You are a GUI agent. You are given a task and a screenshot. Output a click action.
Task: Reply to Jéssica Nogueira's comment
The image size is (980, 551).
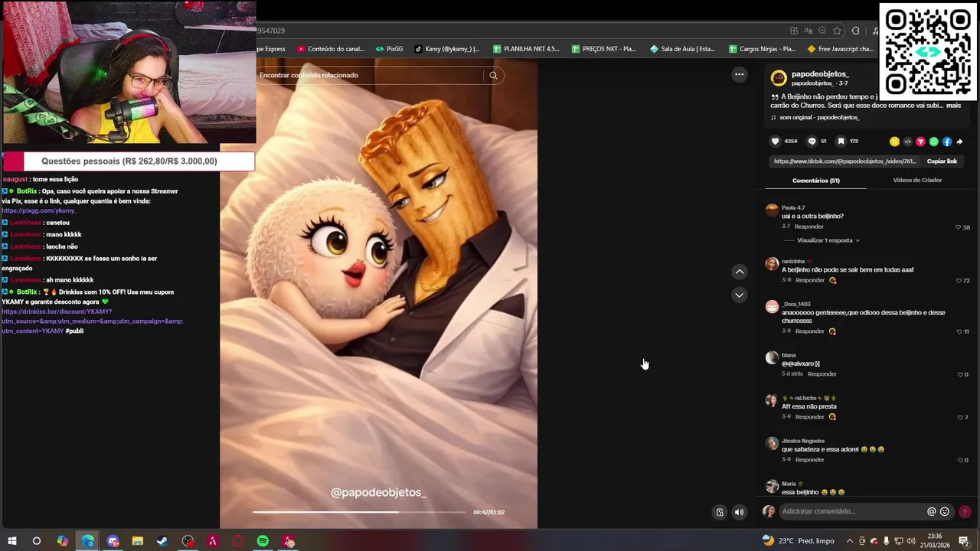[x=810, y=460]
